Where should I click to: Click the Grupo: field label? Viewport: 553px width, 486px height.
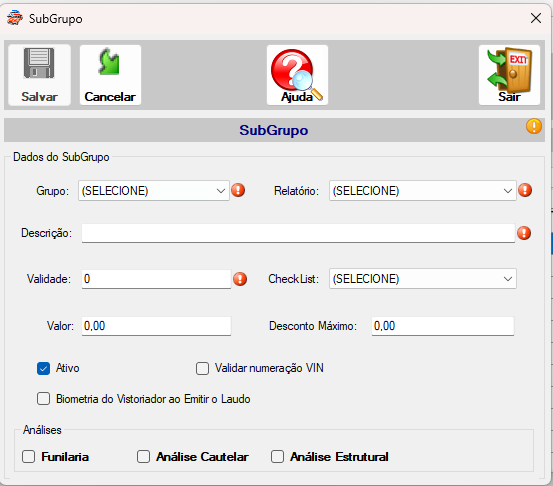click(x=53, y=191)
